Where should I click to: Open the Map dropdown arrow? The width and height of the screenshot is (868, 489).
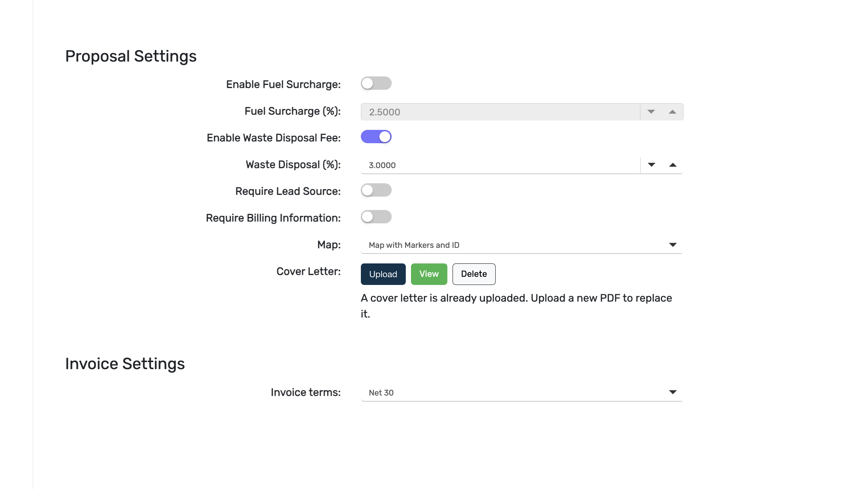click(x=672, y=244)
